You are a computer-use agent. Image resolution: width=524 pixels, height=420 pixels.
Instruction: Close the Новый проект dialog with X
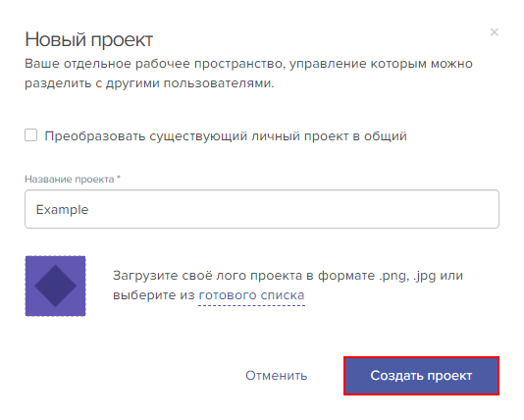tap(495, 32)
